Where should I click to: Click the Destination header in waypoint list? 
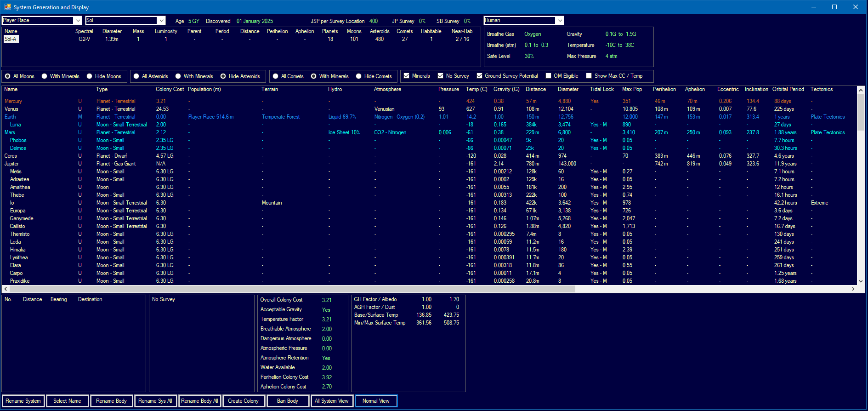90,299
